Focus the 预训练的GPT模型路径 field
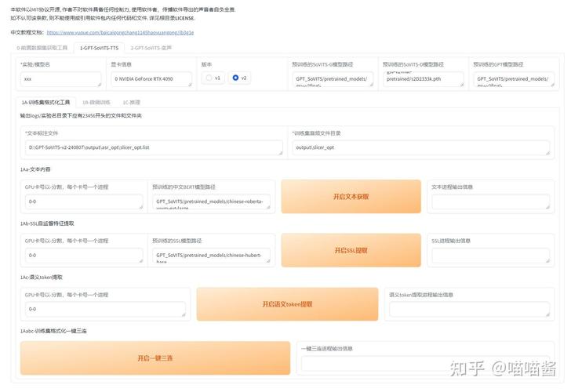571x392 pixels. point(514,79)
